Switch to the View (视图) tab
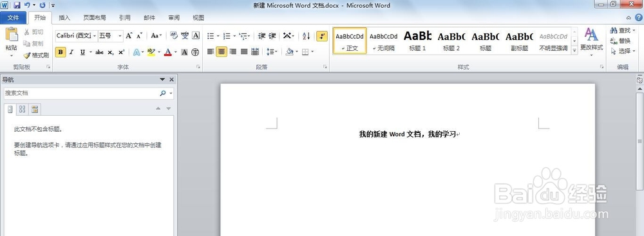This screenshot has height=236, width=644. (x=198, y=17)
